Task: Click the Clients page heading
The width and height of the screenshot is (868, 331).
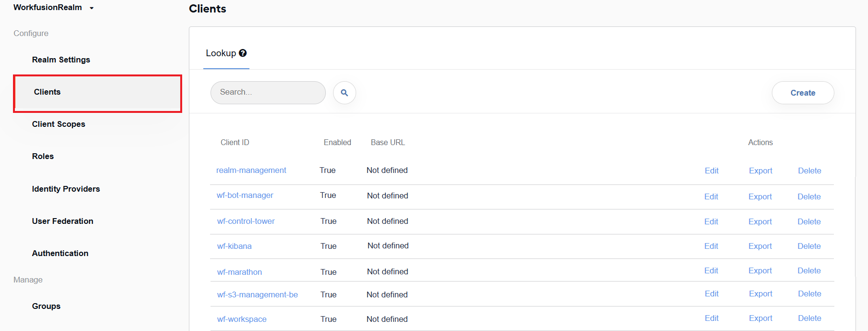Action: [208, 9]
